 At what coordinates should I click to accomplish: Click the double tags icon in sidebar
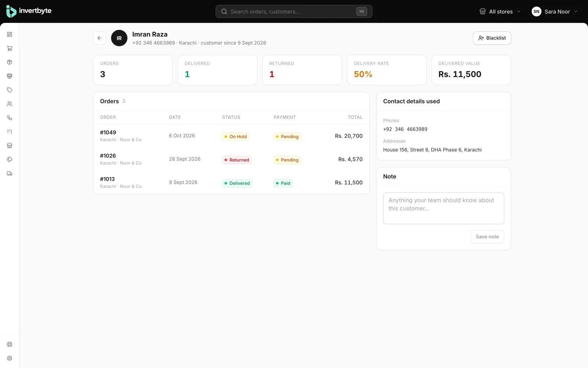10,159
